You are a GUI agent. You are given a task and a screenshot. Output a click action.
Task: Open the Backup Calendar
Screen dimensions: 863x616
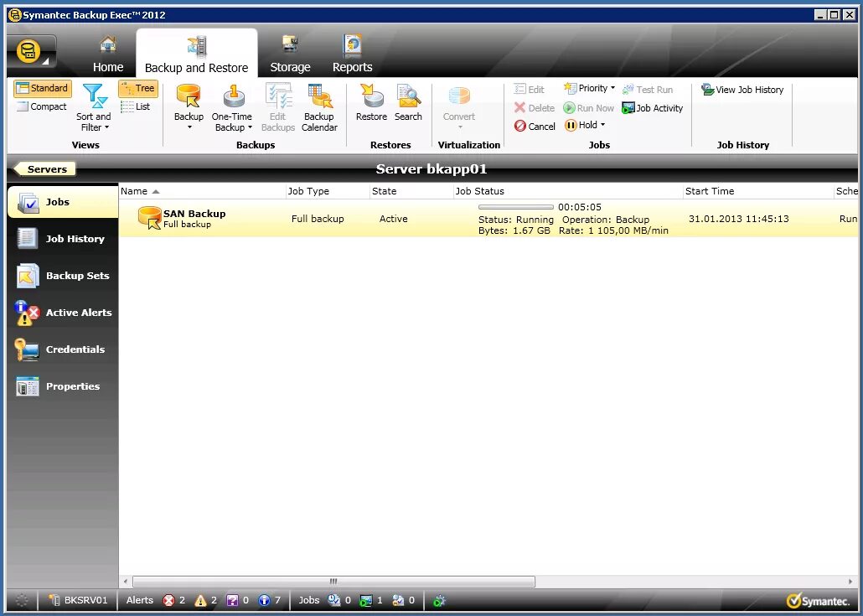coord(319,108)
